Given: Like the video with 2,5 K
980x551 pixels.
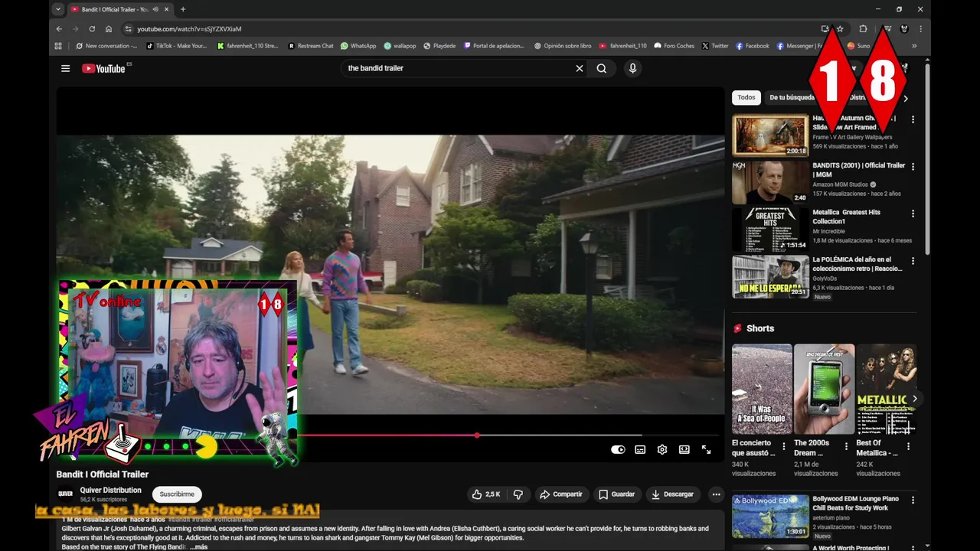Looking at the screenshot, I should point(485,494).
